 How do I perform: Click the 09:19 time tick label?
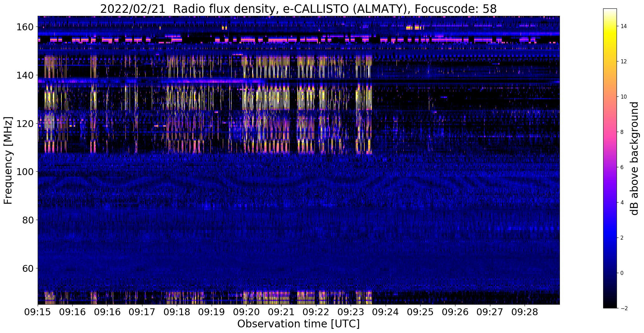tap(212, 312)
